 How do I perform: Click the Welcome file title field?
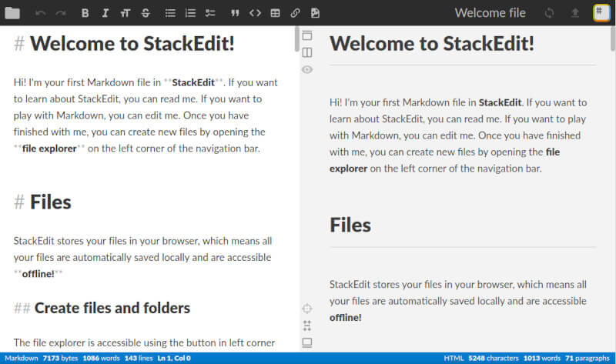click(x=490, y=13)
